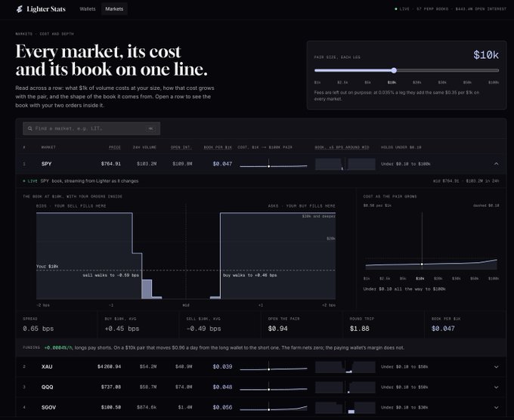Focus the Find a market search field
Screen dimensions: 514x420
[91, 128]
